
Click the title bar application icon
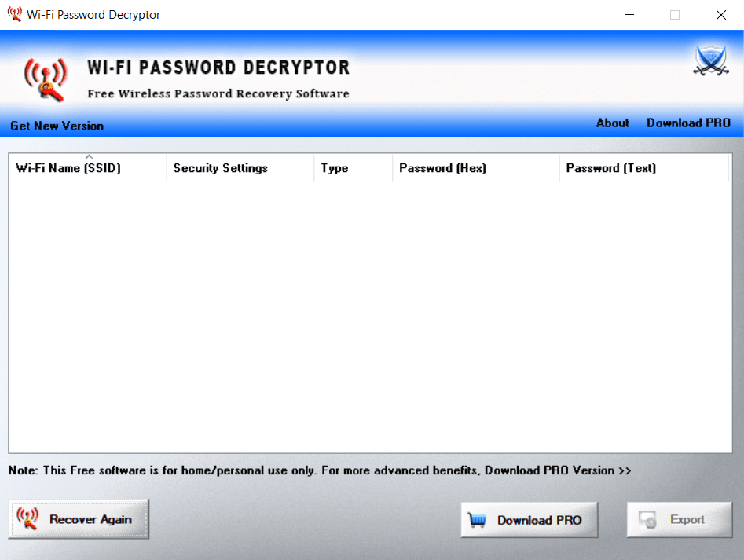click(x=14, y=14)
